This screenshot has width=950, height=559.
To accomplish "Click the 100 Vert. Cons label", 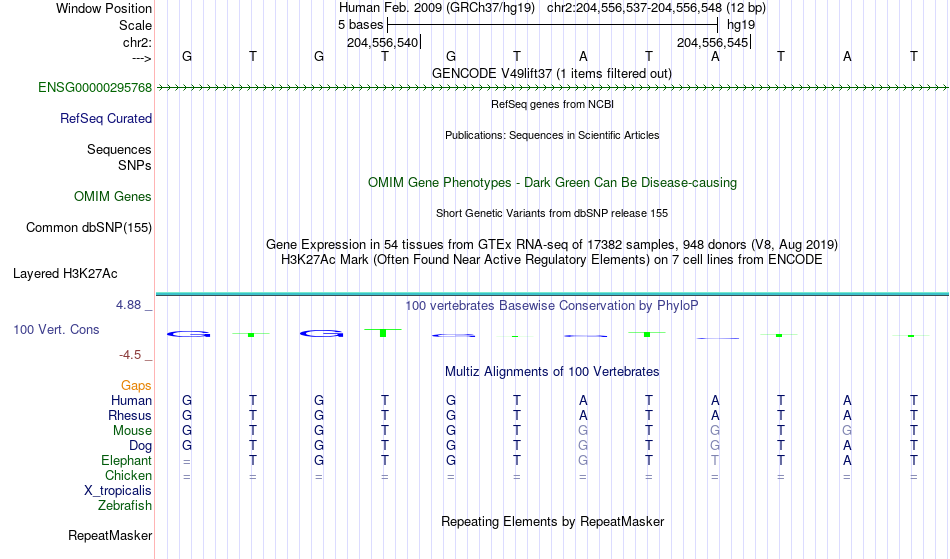I will click(x=56, y=329).
